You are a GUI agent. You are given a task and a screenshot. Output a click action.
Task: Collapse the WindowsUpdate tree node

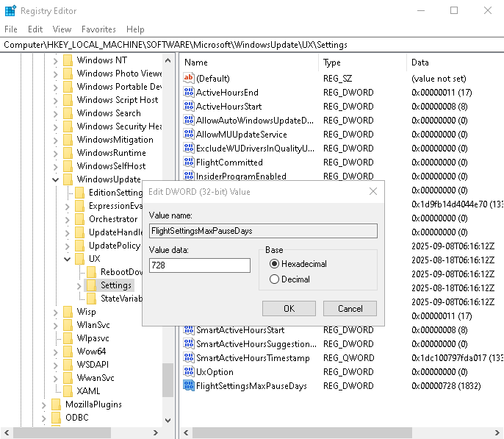[x=56, y=179]
